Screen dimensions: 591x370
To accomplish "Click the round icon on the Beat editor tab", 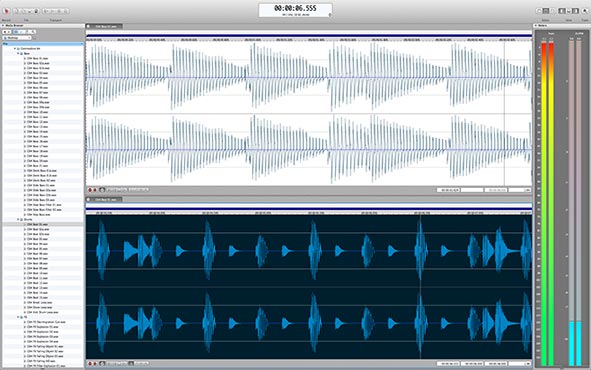I will [89, 200].
